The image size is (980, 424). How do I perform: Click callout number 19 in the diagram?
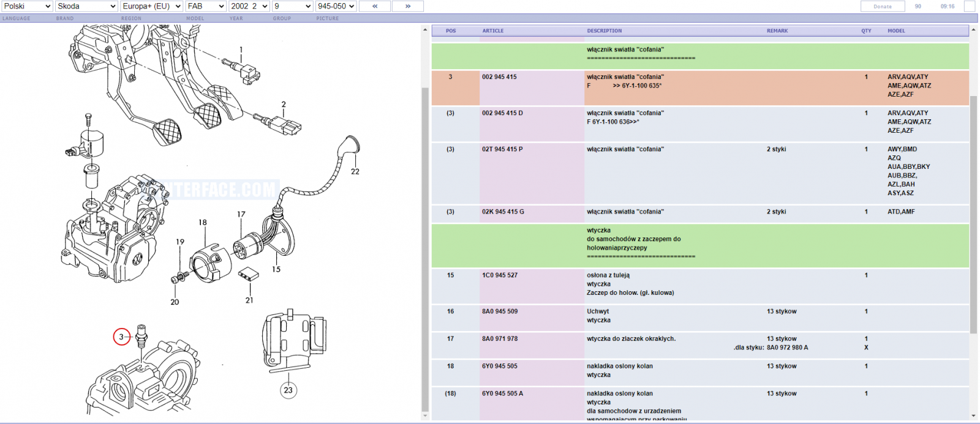pos(180,242)
